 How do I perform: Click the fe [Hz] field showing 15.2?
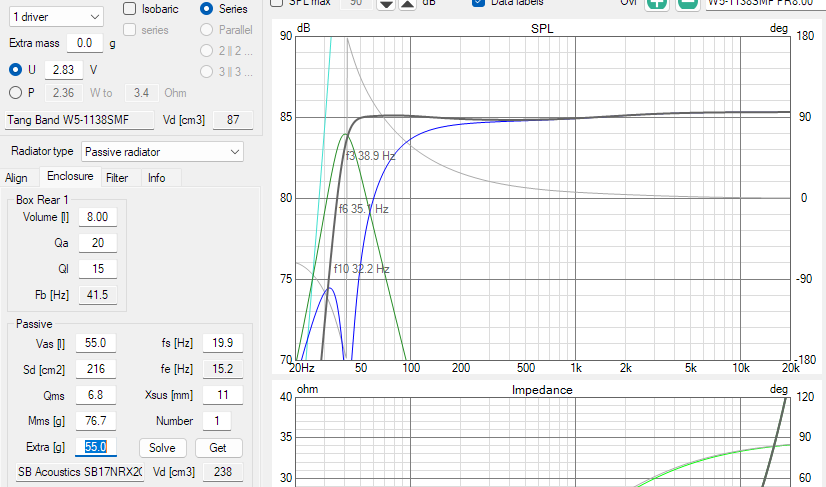pos(223,369)
